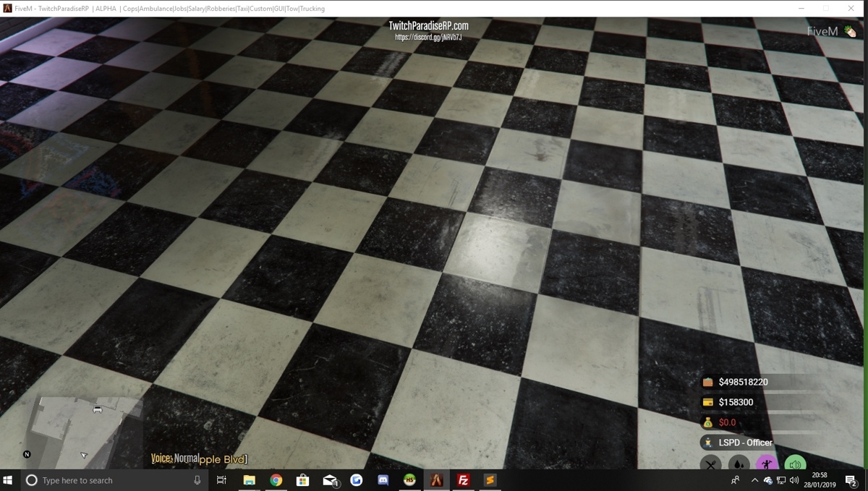The image size is (868, 491).
Task: Click the LSPD - Officer job label
Action: click(746, 443)
